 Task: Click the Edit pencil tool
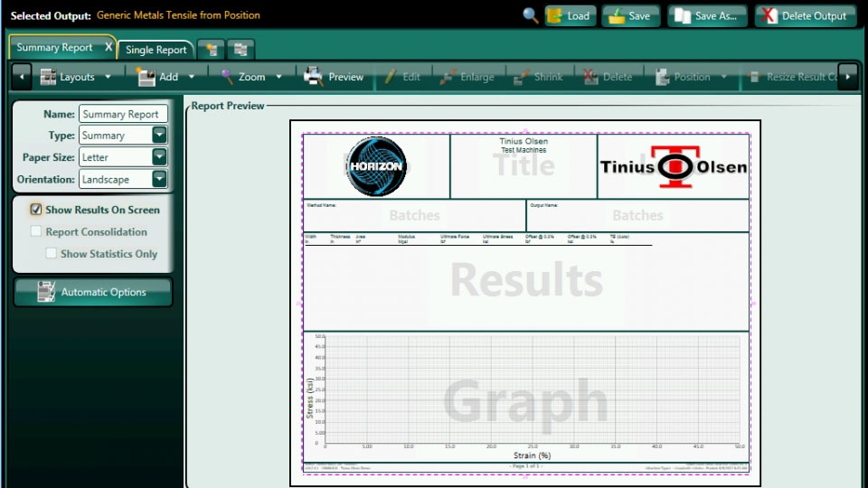click(x=401, y=77)
